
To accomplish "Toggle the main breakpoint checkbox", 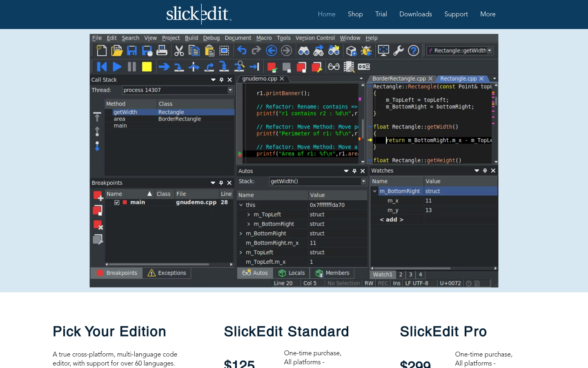I will click(x=117, y=202).
